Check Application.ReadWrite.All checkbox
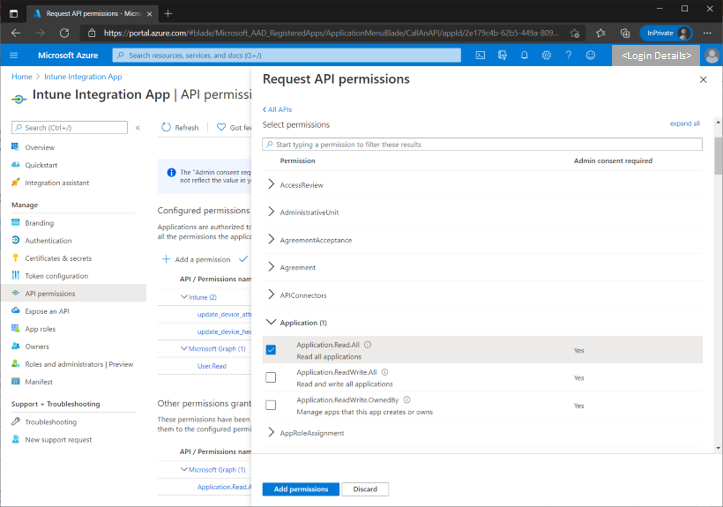Image resolution: width=723 pixels, height=507 pixels. point(271,377)
